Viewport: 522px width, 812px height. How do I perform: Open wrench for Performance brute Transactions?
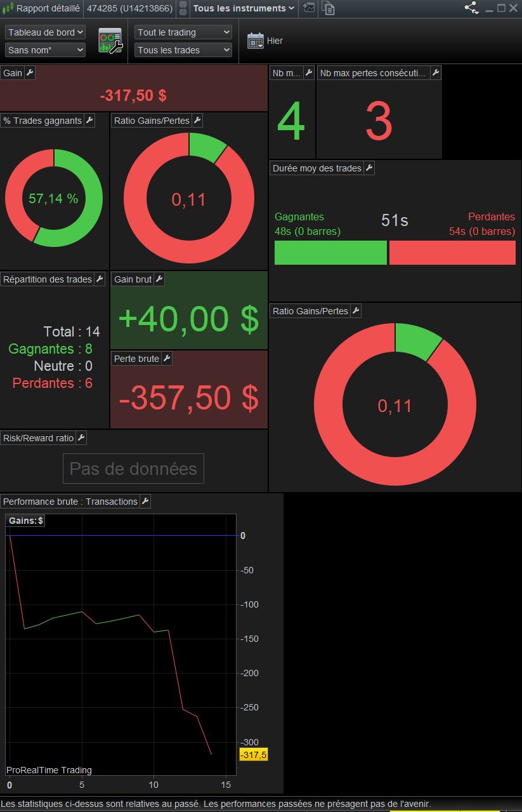[x=145, y=502]
